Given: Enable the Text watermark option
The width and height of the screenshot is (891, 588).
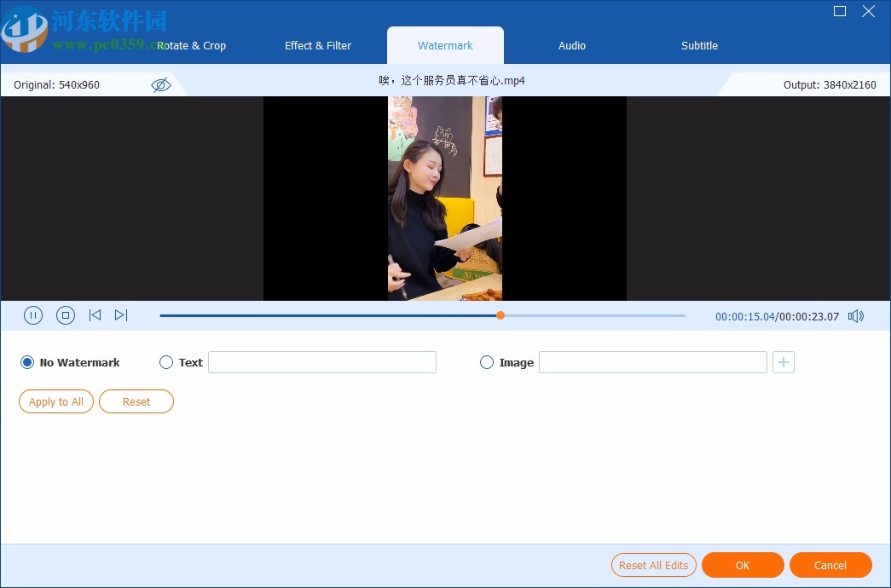Looking at the screenshot, I should (x=166, y=362).
